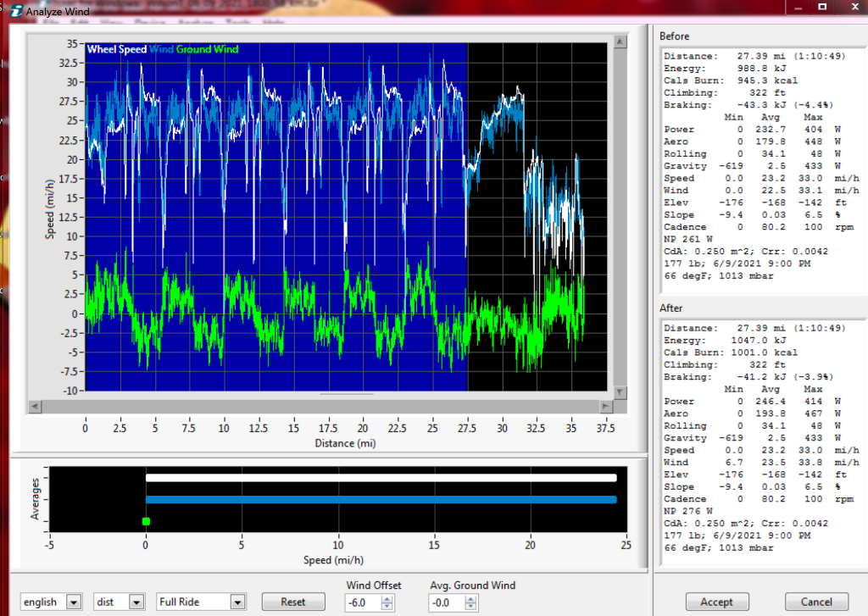Click Distance (mi) axis label
Viewport: 868px width, 616px height.
[345, 443]
